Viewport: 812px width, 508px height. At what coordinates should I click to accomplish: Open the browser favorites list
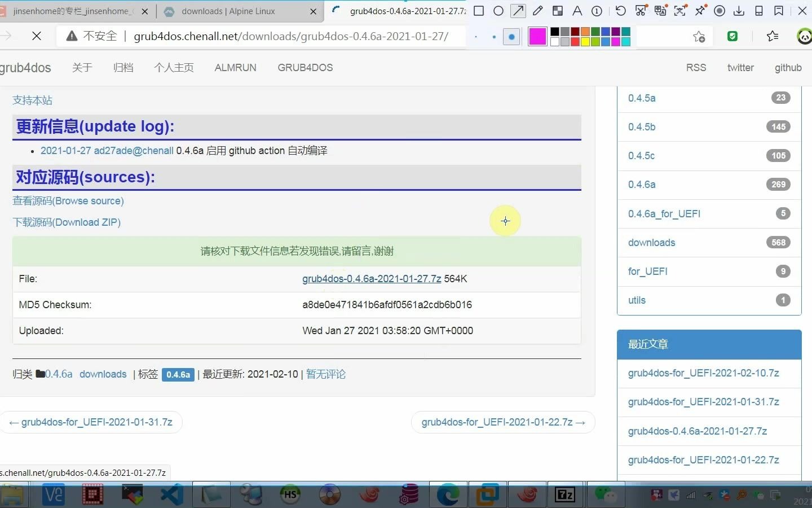(773, 36)
